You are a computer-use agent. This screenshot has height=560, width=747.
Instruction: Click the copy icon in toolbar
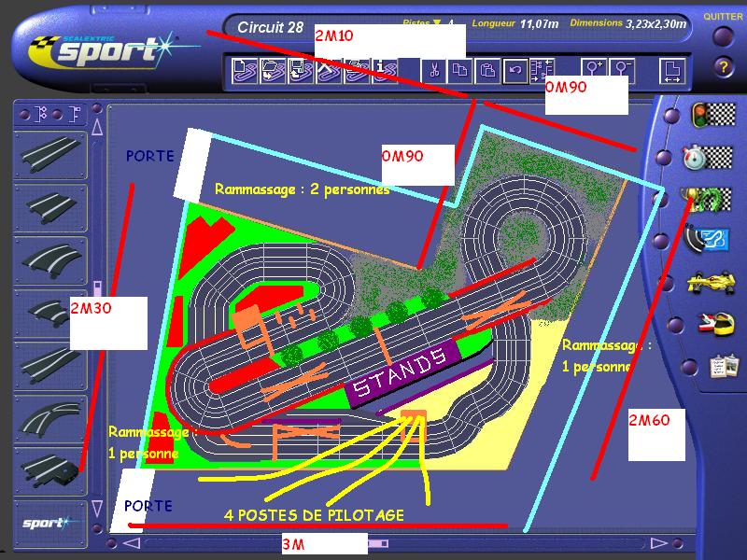coord(461,70)
